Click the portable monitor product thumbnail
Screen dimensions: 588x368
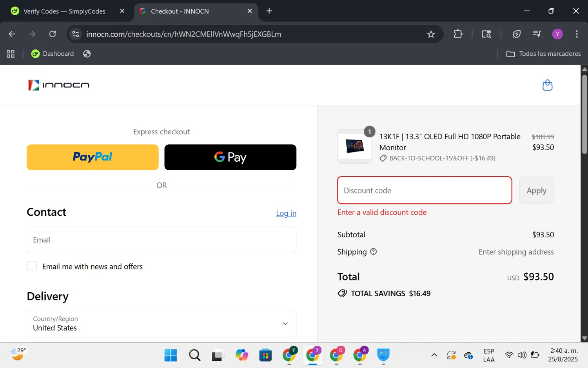[355, 146]
